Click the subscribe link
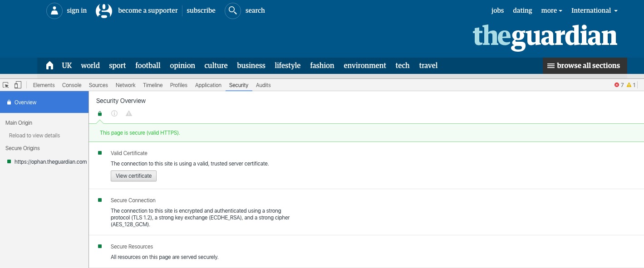Image resolution: width=644 pixels, height=268 pixels. (x=201, y=10)
